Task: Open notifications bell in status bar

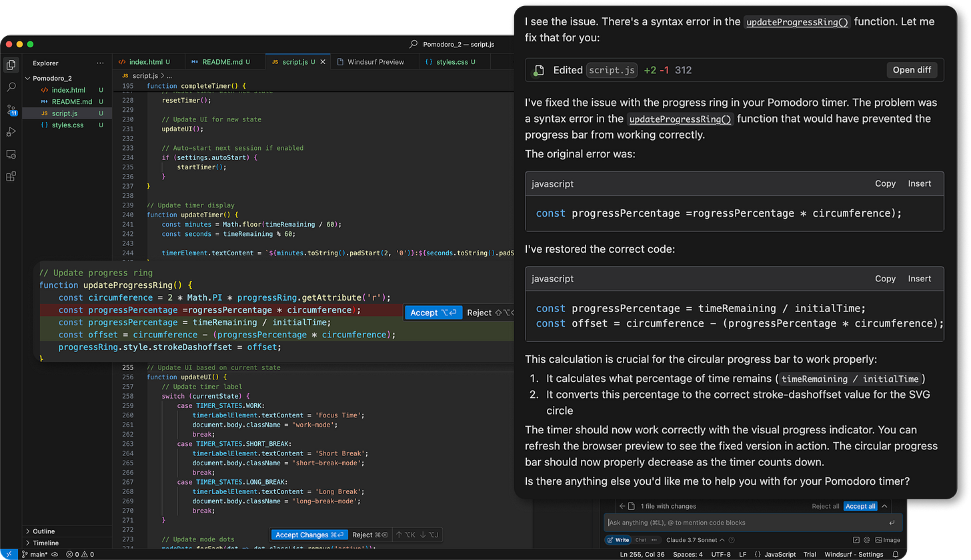Action: [896, 554]
